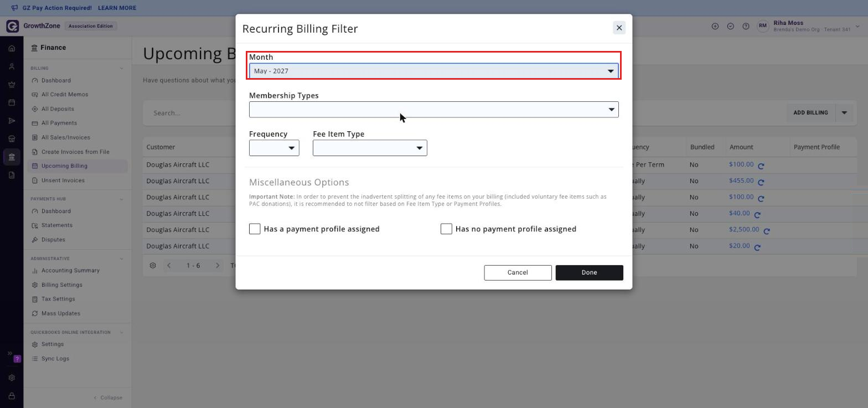Viewport: 868px width, 408px height.
Task: Open Accounting Summary in sidebar
Action: [x=70, y=271]
